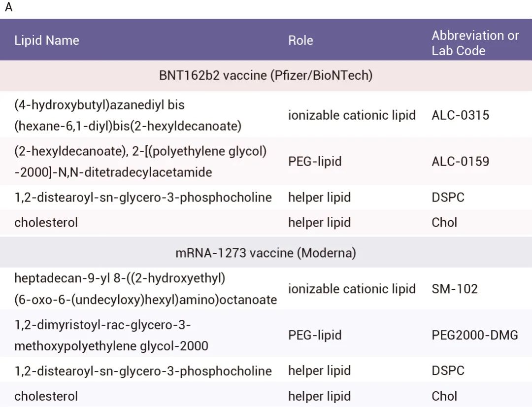
Task: Select the 1,2-dimyristoyl-rac-glycero-3-methoxypolyethylene glycol-2000 name
Action: click(x=111, y=336)
